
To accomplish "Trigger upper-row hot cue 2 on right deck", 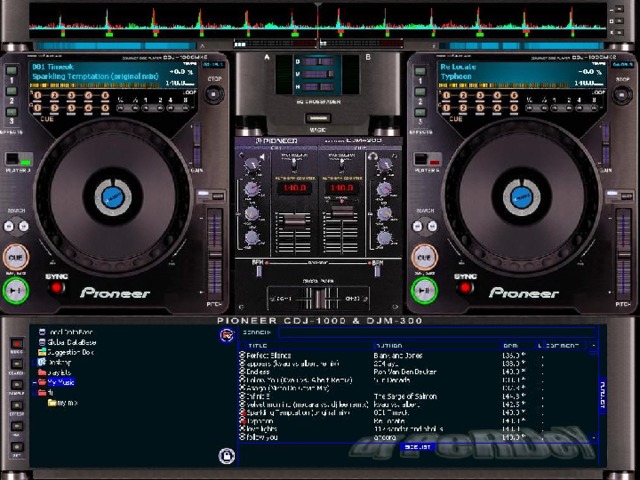I will tap(463, 96).
